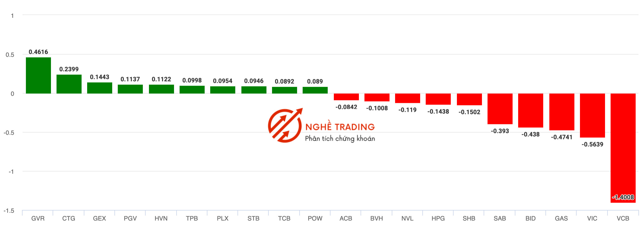
Task: Click the VIC ticker label
Action: (592, 219)
